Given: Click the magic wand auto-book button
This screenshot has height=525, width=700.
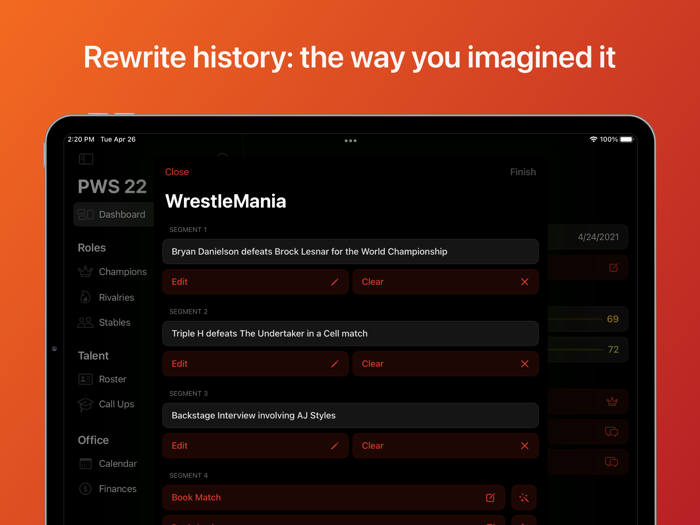Looking at the screenshot, I should coord(524,497).
